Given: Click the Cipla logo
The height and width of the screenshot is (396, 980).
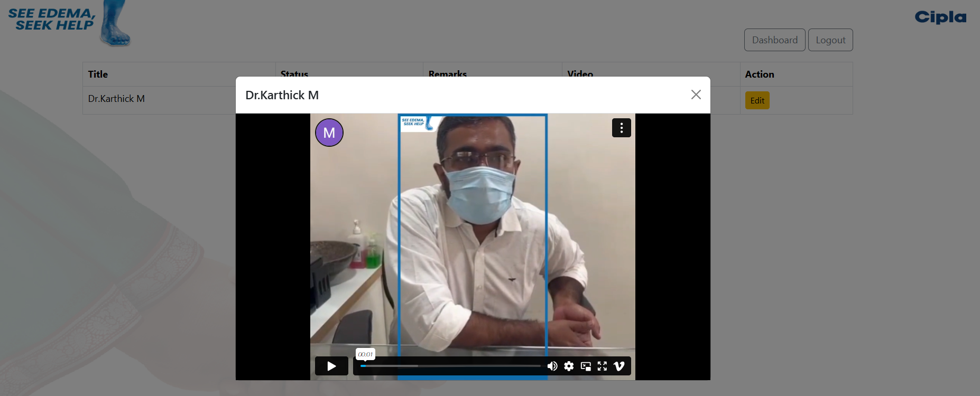Looking at the screenshot, I should coord(940,17).
